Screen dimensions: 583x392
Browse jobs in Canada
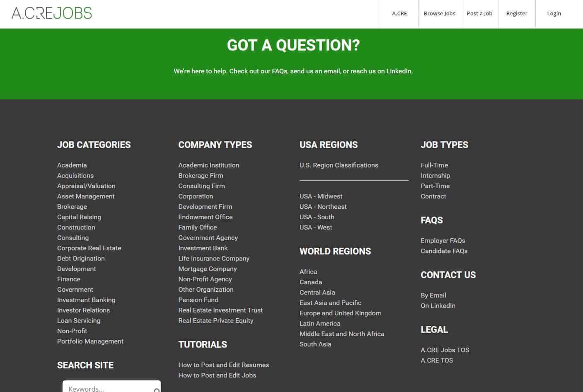(x=311, y=282)
